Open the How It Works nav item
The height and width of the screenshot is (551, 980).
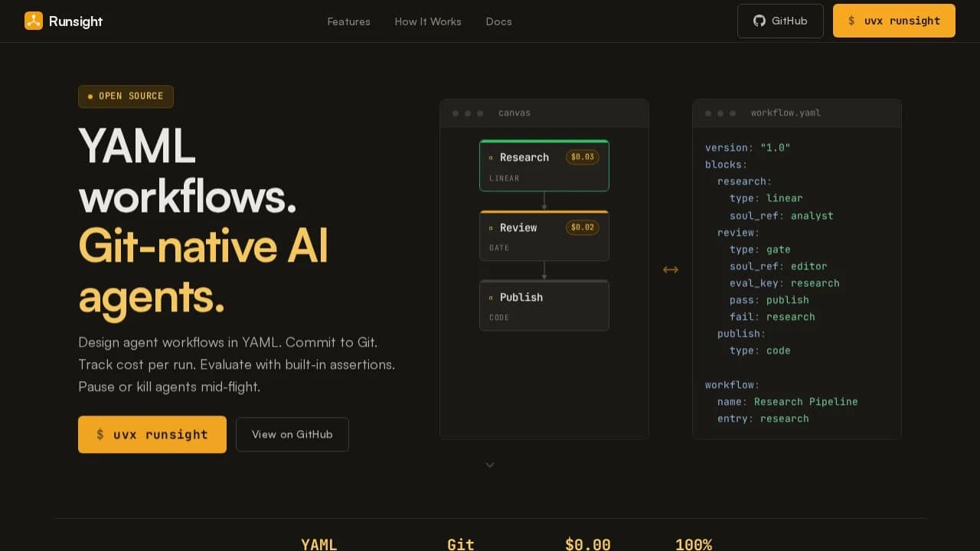point(428,21)
